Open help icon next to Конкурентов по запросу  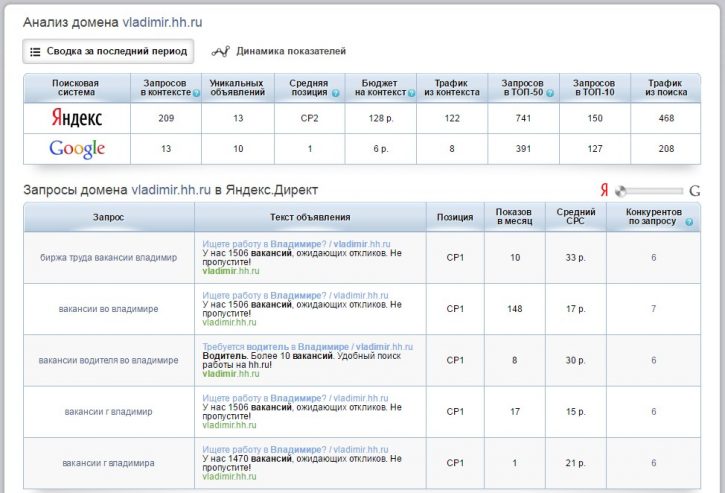point(689,222)
